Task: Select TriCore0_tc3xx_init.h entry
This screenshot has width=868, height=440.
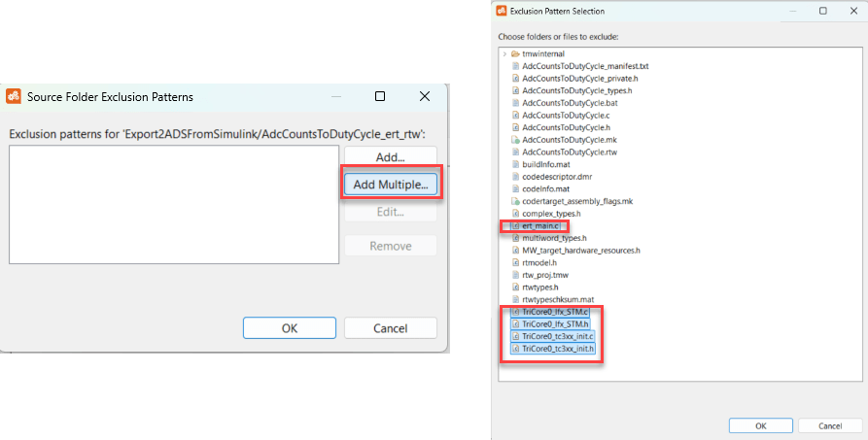Action: coord(560,349)
